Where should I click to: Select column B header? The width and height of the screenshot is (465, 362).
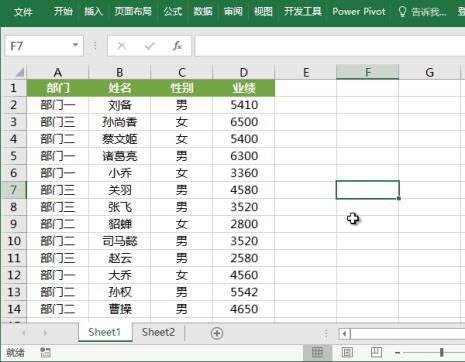click(120, 72)
